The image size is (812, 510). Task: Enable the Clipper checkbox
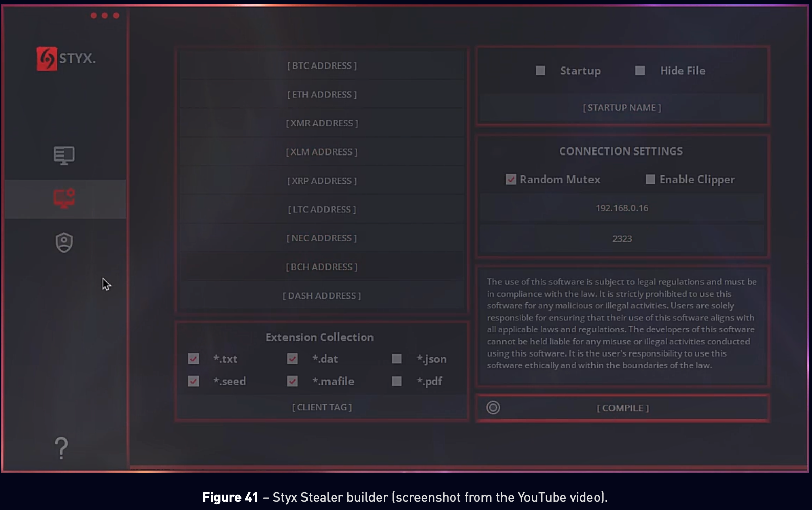650,179
